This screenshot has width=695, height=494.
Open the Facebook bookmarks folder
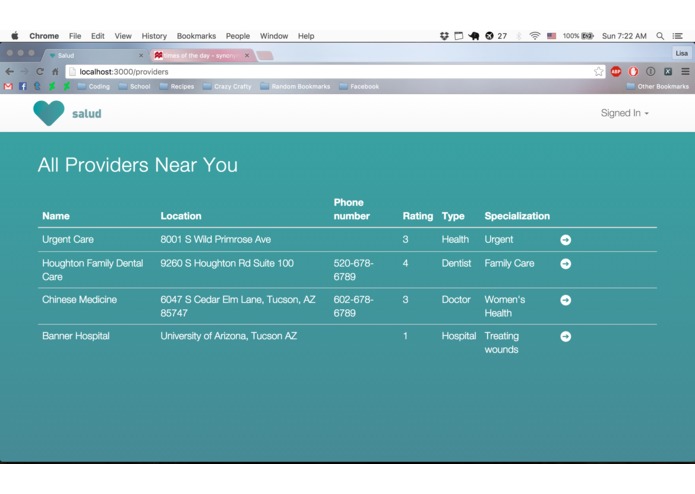pyautogui.click(x=359, y=86)
